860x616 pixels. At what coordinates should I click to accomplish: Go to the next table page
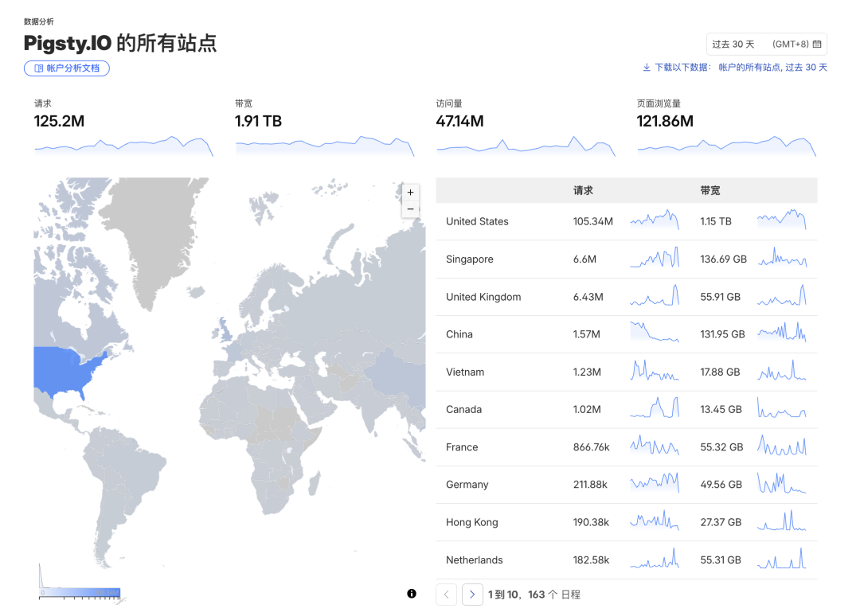click(472, 595)
